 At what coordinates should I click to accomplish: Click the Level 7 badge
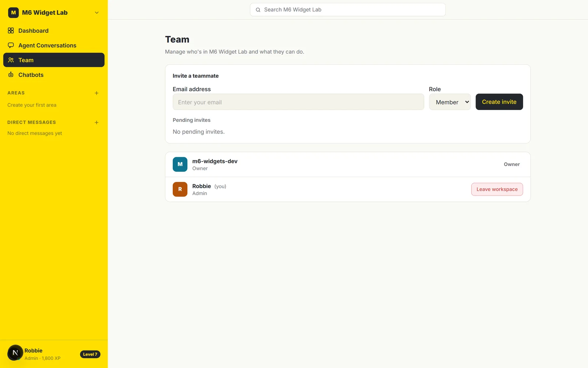point(90,354)
